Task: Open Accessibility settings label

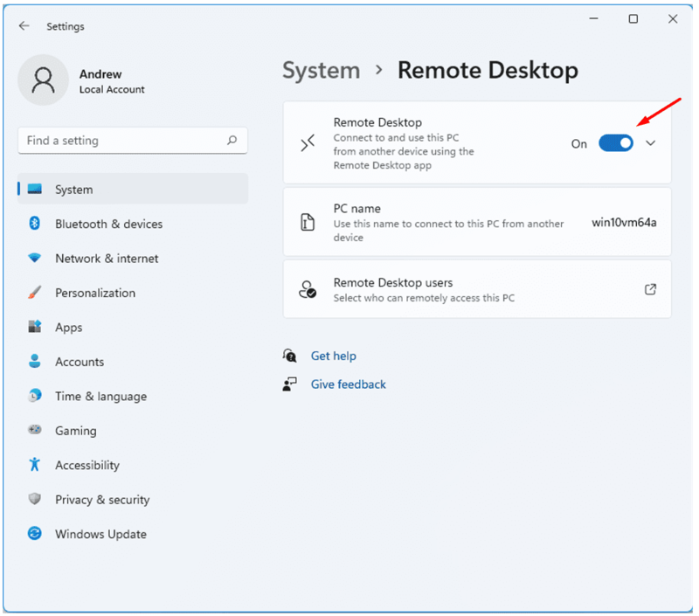Action: click(x=87, y=465)
